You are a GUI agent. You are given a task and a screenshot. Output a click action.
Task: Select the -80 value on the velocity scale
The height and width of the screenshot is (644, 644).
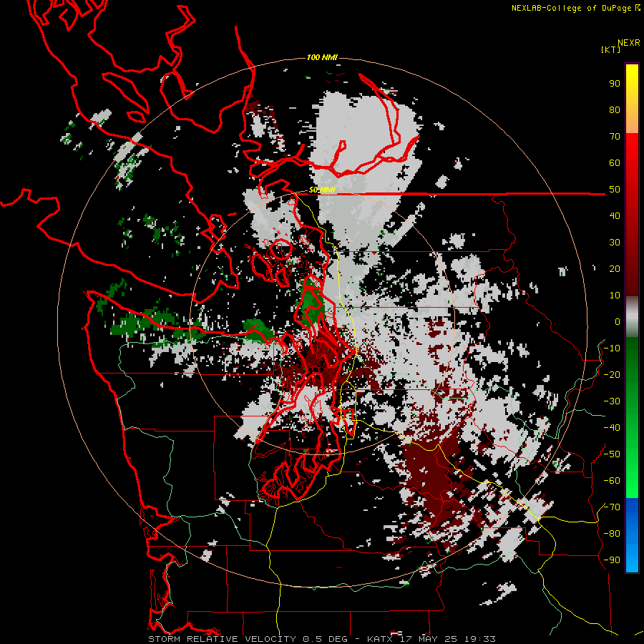tap(612, 534)
